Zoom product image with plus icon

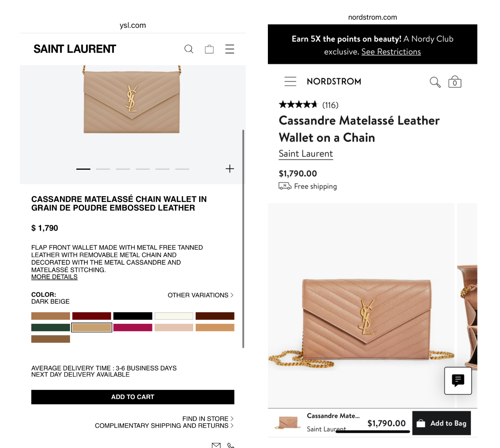pos(230,169)
